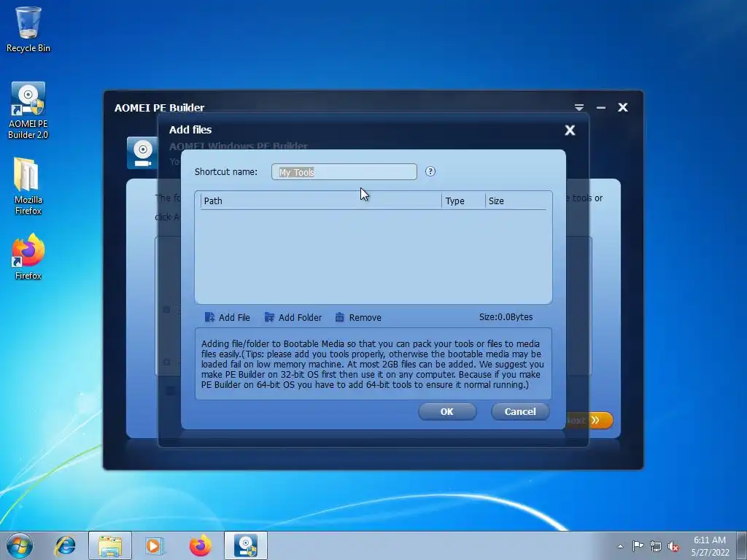Open Windows Explorer from the taskbar
The image size is (747, 560).
(110, 545)
